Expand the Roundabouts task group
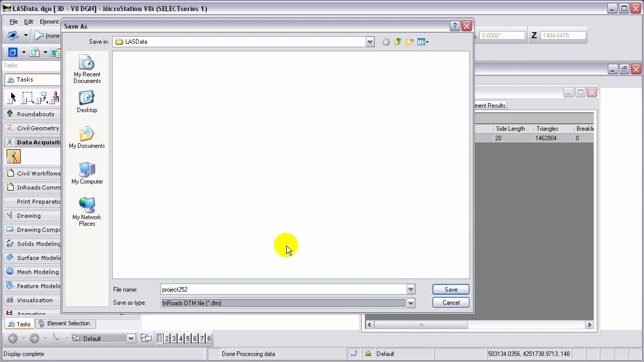This screenshot has height=362, width=644. coord(32,114)
